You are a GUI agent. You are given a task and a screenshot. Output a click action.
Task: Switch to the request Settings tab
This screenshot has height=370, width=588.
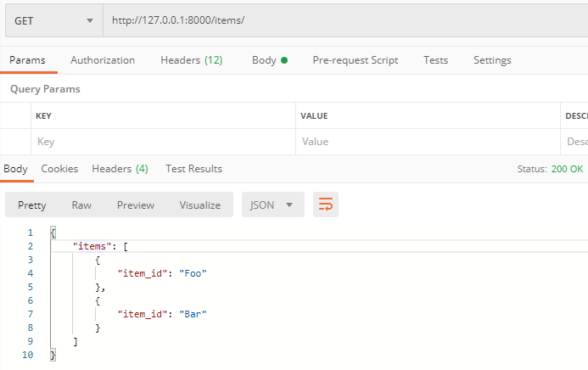[x=492, y=60]
